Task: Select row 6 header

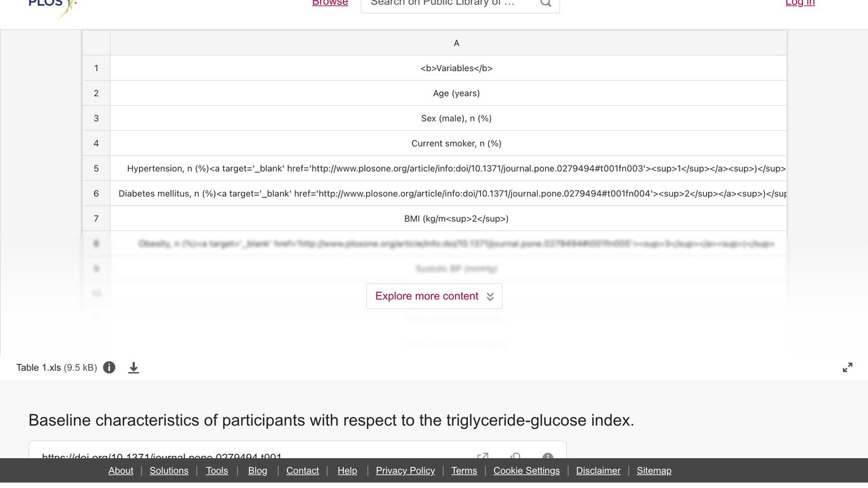Action: pyautogui.click(x=96, y=193)
